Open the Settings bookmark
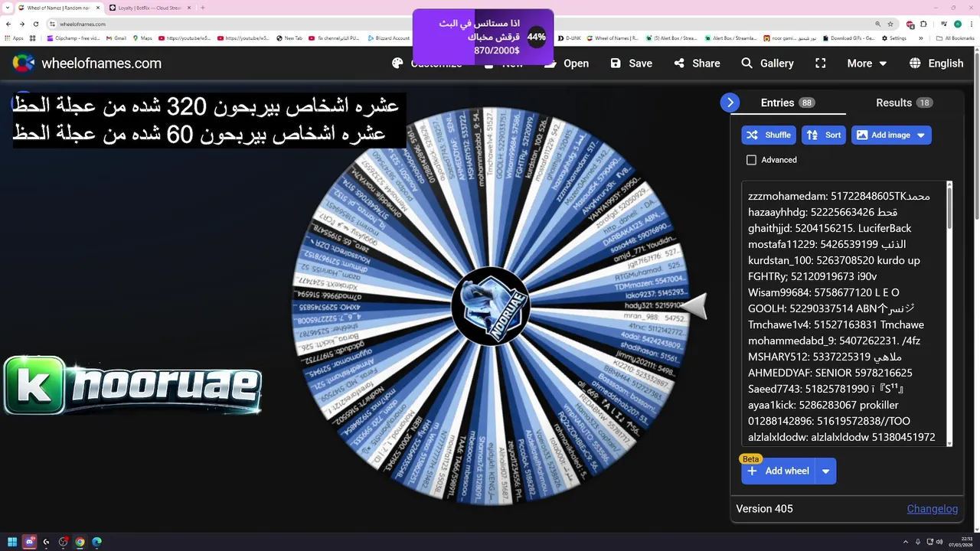 [x=894, y=38]
